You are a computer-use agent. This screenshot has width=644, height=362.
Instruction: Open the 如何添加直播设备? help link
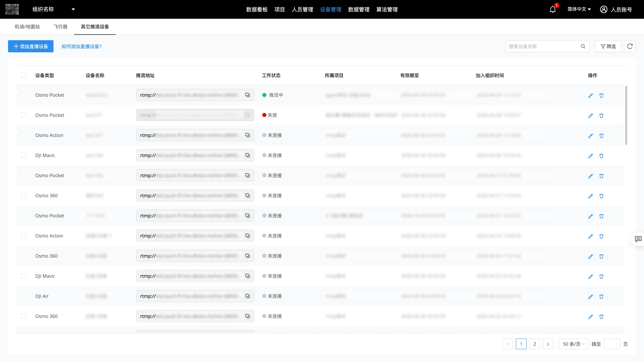click(81, 46)
